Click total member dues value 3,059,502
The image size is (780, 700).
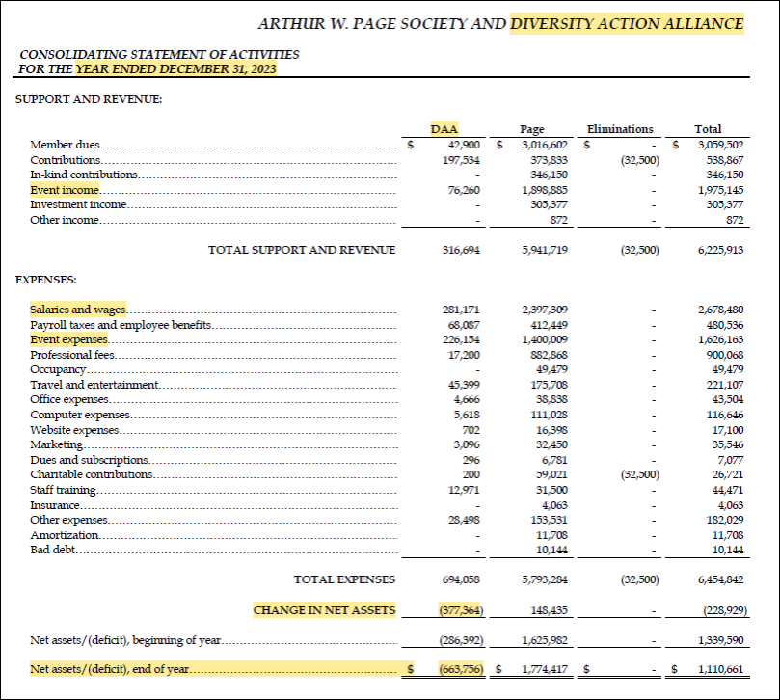(x=720, y=145)
